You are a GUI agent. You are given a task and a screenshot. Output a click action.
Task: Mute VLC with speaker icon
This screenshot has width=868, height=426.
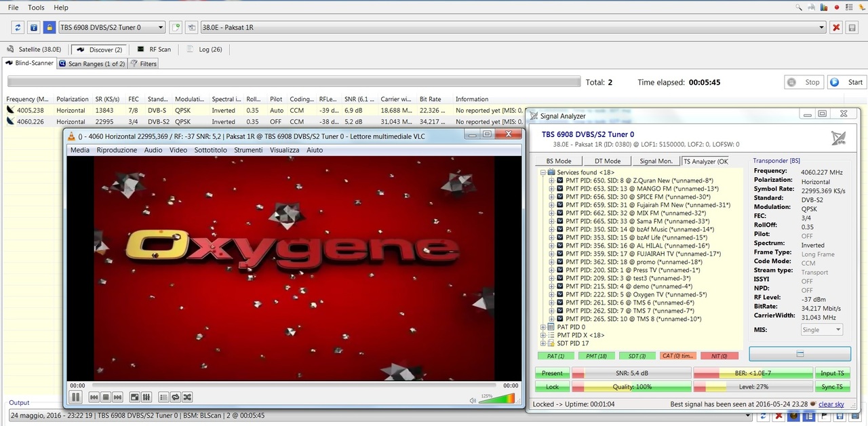[473, 400]
